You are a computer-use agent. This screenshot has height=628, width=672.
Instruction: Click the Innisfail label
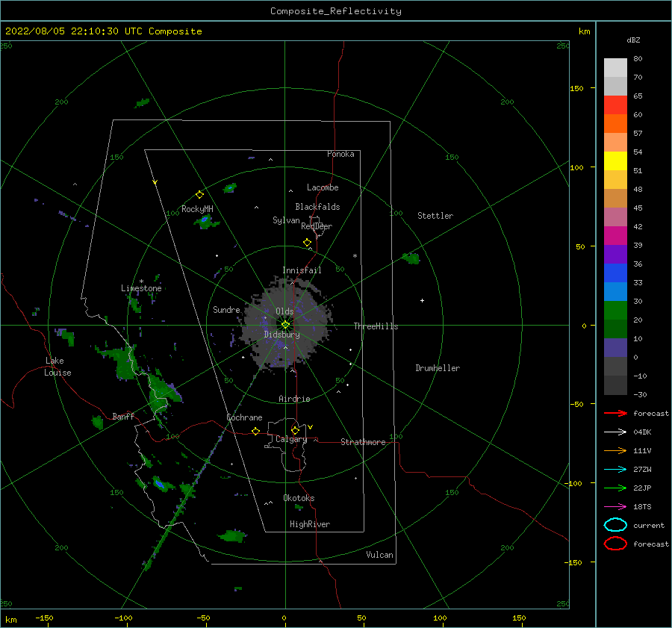pyautogui.click(x=302, y=270)
